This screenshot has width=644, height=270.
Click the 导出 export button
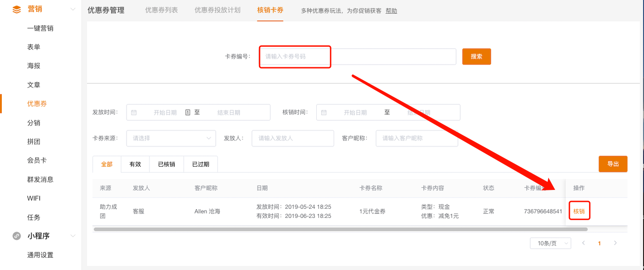(x=613, y=164)
